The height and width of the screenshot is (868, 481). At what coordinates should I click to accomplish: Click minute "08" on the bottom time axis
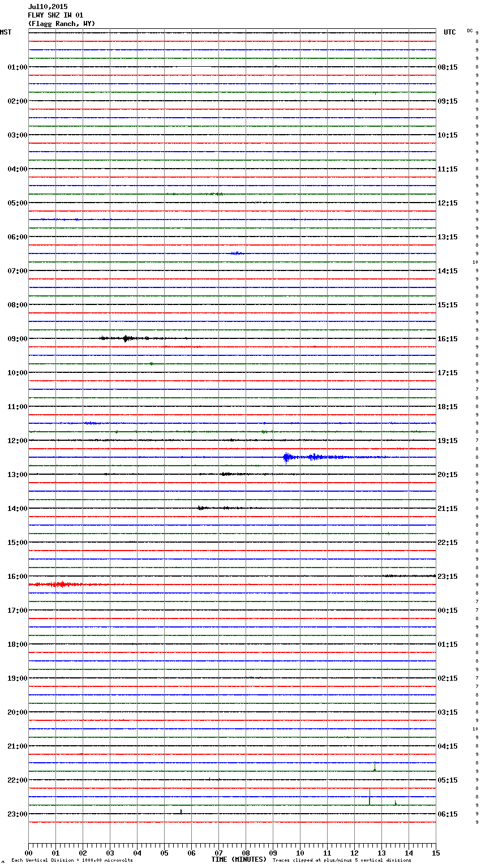(x=246, y=853)
